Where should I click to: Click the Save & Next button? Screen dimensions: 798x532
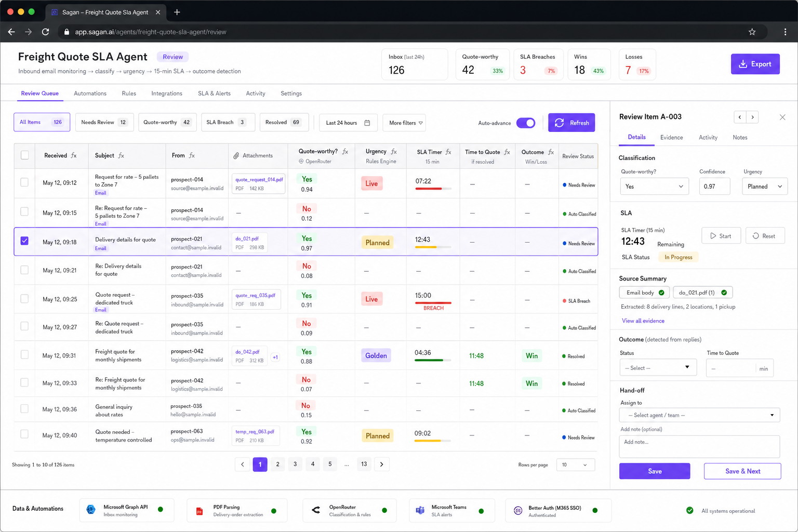click(742, 471)
